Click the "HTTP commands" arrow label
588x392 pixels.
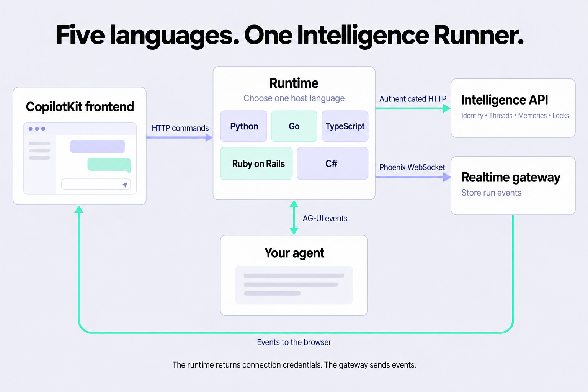point(180,128)
